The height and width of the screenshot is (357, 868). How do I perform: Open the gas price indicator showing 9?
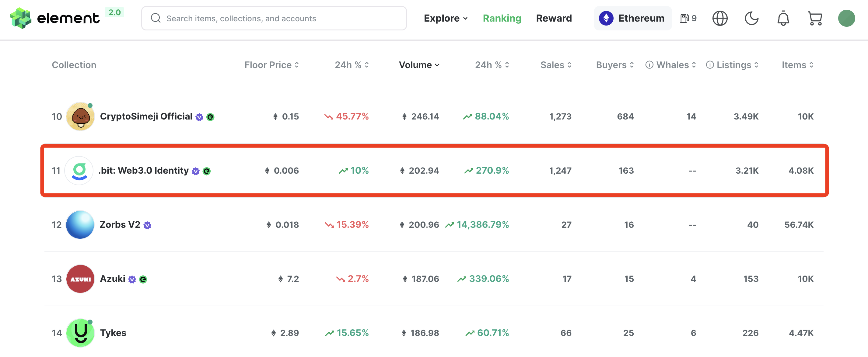pyautogui.click(x=688, y=18)
